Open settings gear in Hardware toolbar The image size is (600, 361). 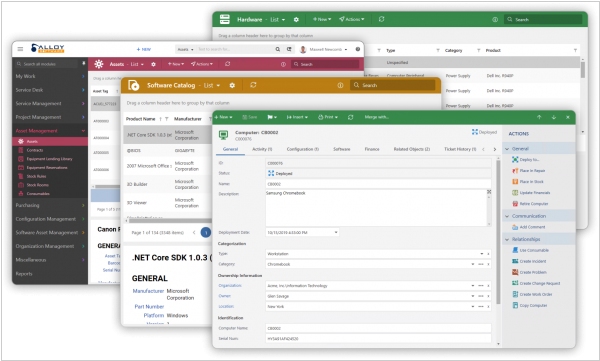point(296,19)
